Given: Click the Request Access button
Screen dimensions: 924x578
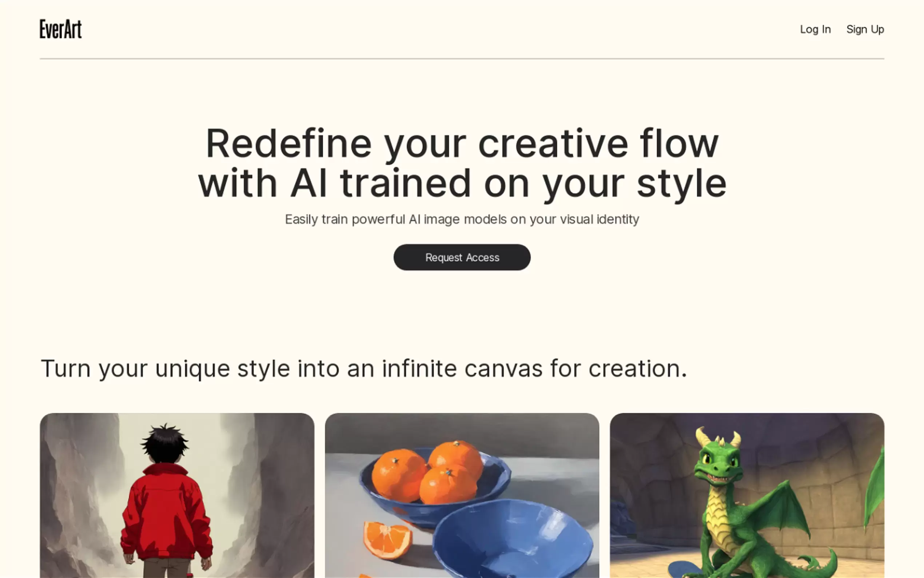Looking at the screenshot, I should click(x=462, y=257).
